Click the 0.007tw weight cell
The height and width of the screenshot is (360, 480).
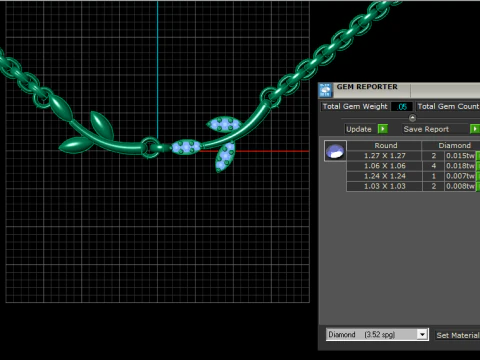[x=460, y=176]
